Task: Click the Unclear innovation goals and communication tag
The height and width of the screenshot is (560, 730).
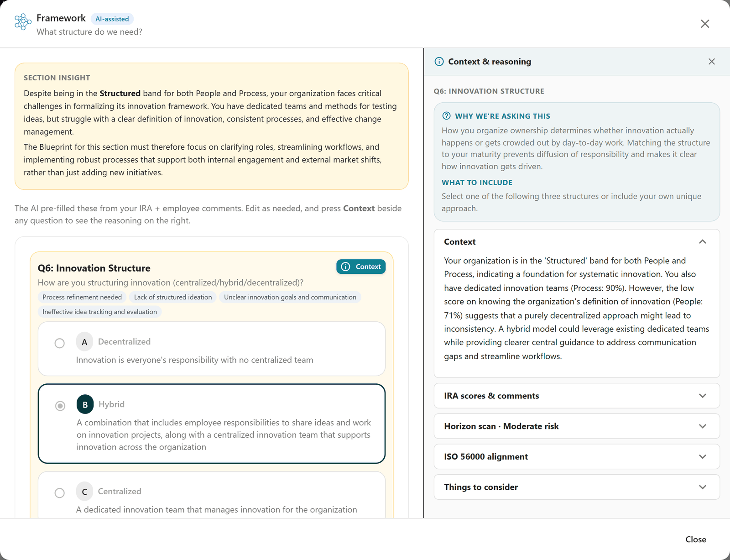Action: coord(290,297)
